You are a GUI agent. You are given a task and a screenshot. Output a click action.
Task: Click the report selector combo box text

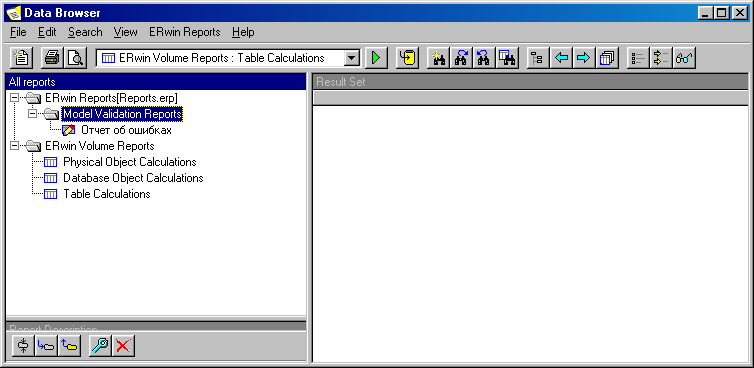[221, 58]
